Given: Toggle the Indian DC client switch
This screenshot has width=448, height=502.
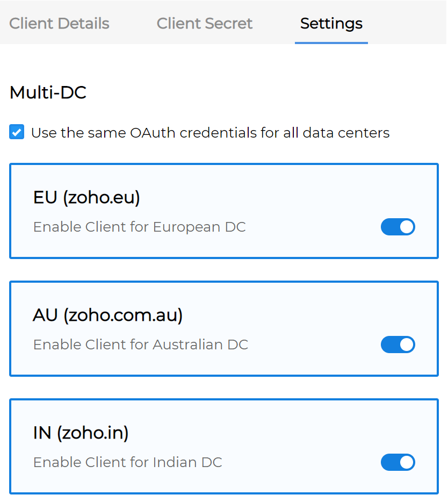Looking at the screenshot, I should pyautogui.click(x=398, y=462).
